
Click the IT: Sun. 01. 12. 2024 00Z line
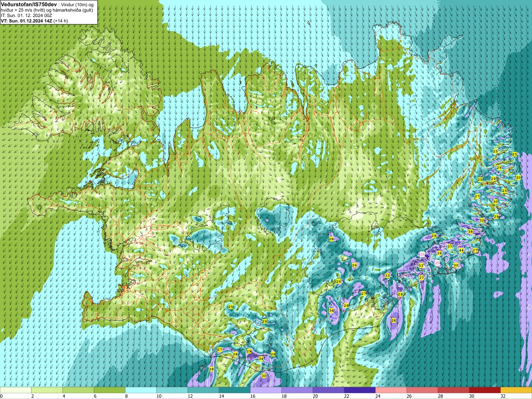(x=27, y=15)
